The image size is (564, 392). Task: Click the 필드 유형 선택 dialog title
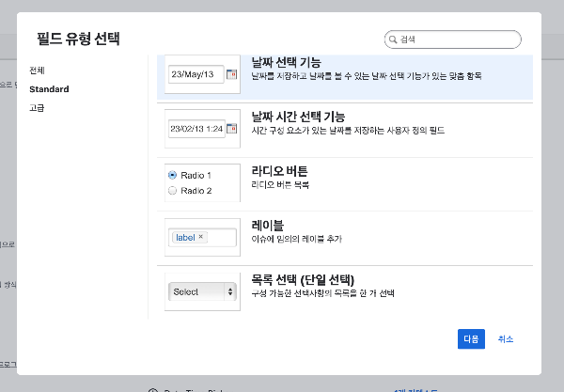[x=78, y=39]
